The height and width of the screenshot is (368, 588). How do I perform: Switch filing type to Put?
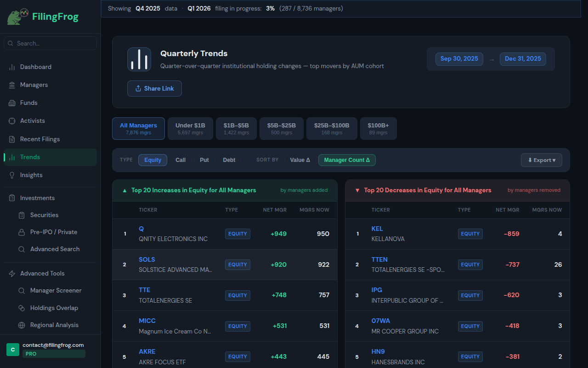pyautogui.click(x=204, y=160)
